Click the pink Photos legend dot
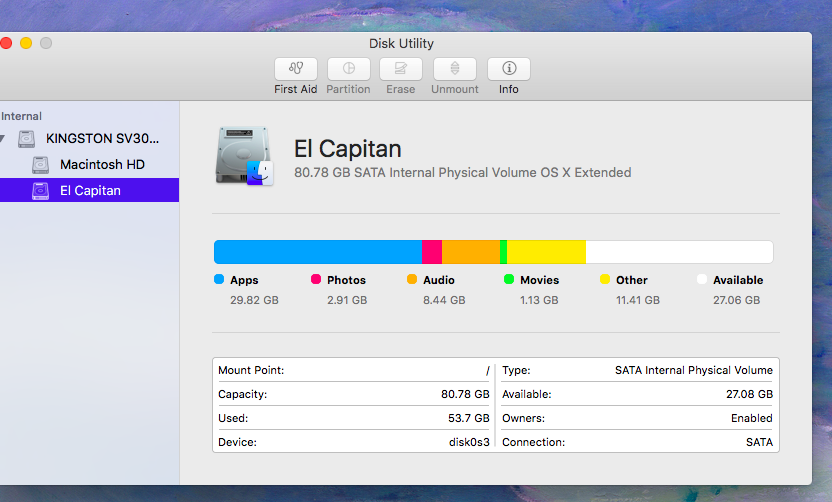 (316, 279)
